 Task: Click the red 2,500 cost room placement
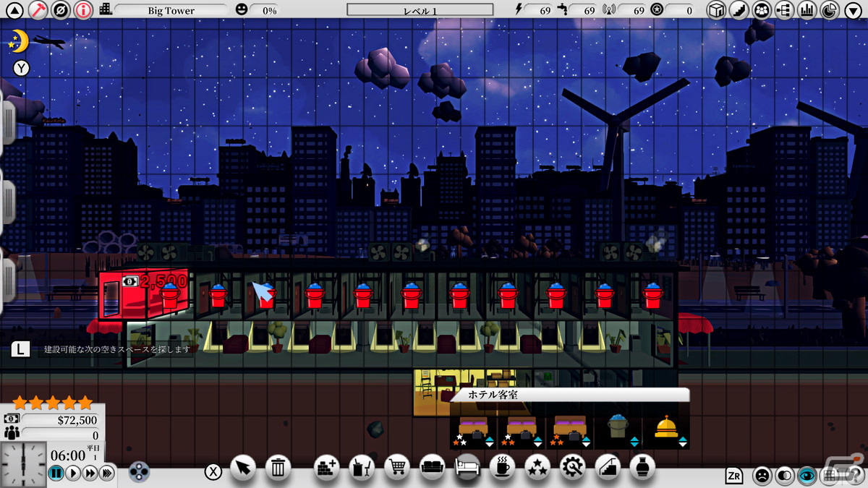(x=144, y=294)
